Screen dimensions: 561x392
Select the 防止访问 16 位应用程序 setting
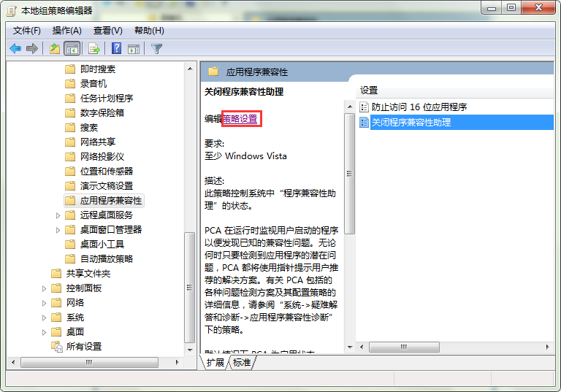point(419,107)
